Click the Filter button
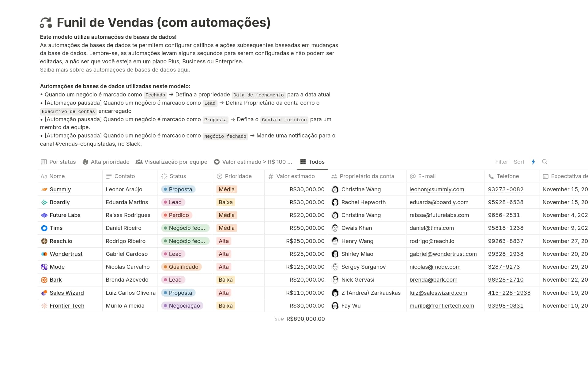588x367 pixels. coord(501,162)
